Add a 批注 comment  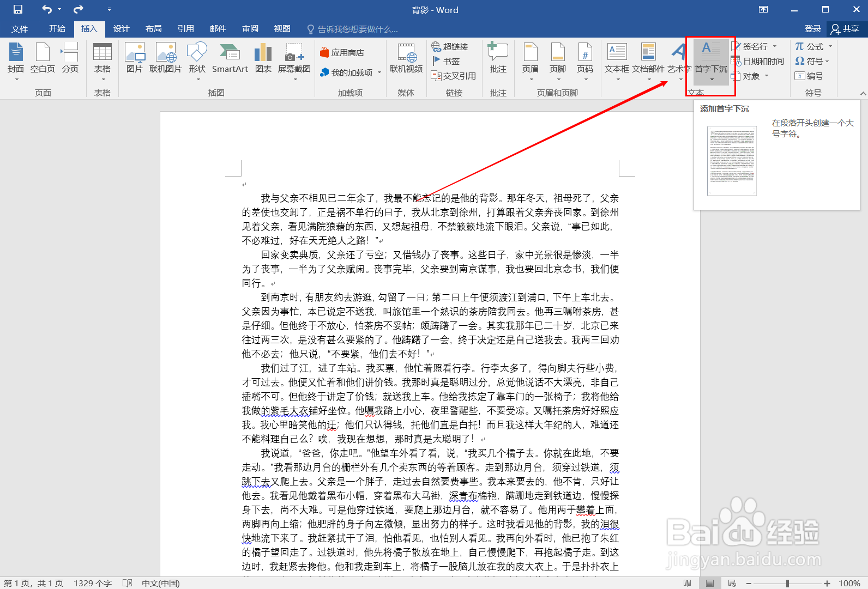[498, 58]
